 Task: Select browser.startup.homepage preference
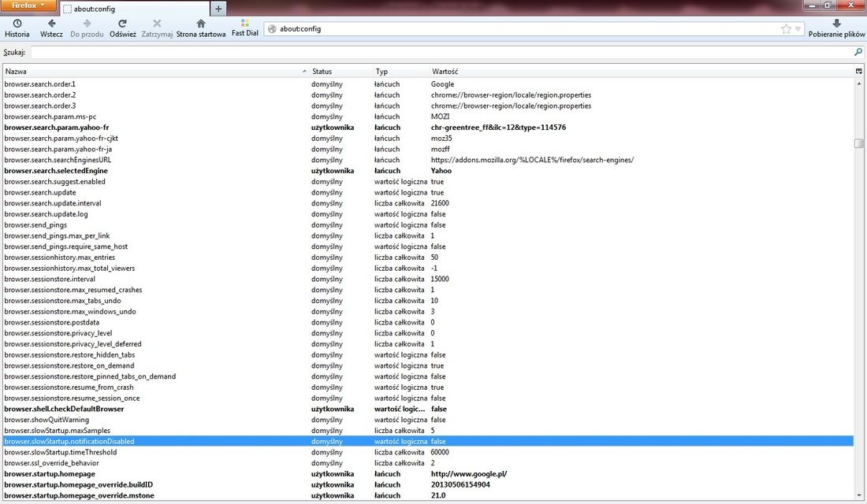pos(428,473)
